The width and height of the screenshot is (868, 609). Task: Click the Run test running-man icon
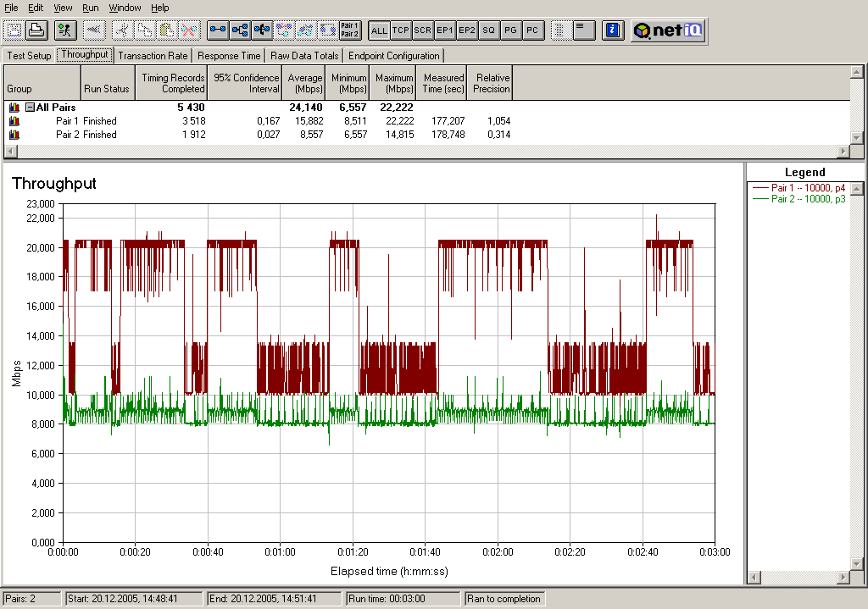(64, 30)
